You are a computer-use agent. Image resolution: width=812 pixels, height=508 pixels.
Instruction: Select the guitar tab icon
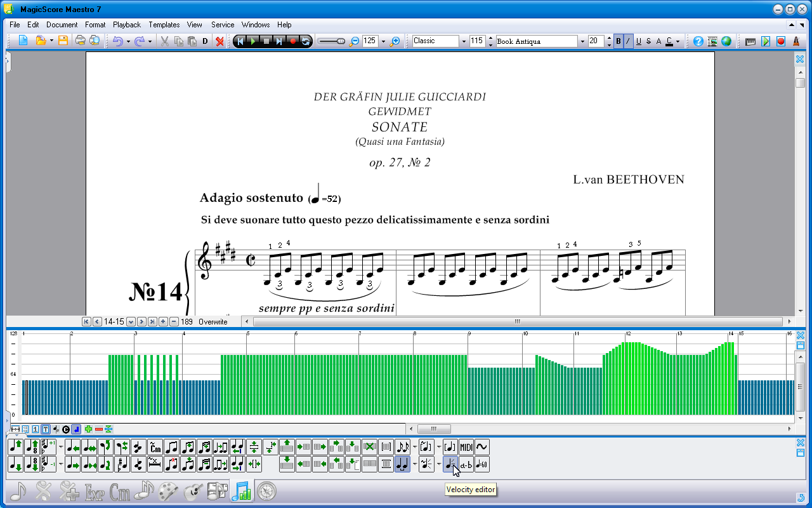[193, 491]
